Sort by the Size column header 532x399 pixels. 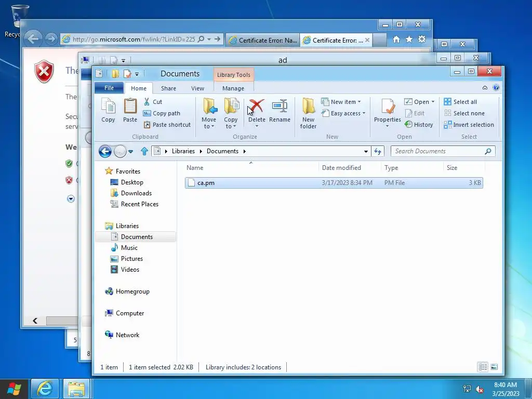(x=464, y=168)
